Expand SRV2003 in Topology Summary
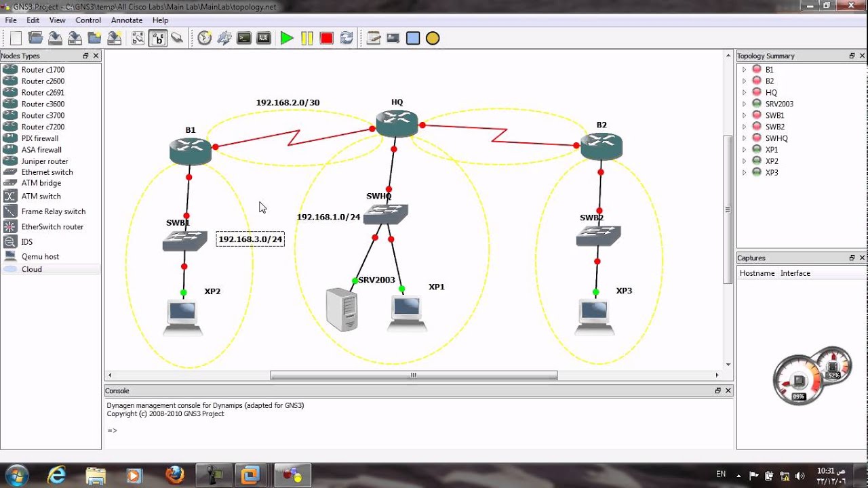Screen dimensions: 868x488 coord(744,104)
